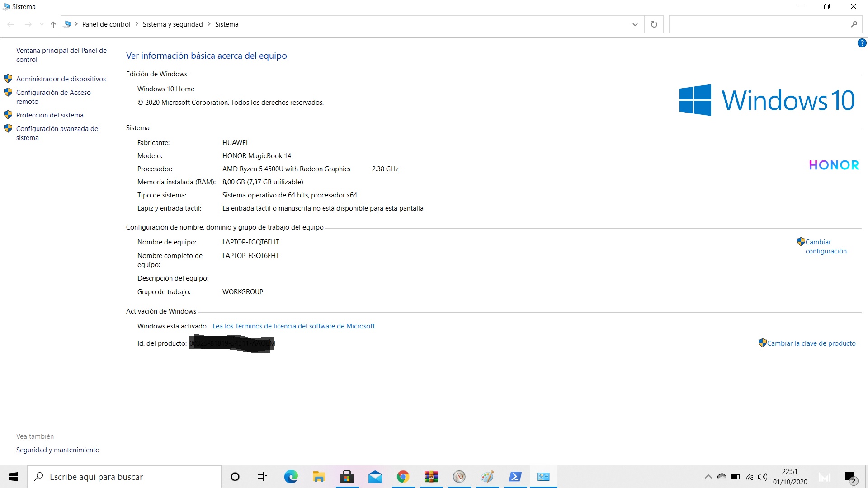The width and height of the screenshot is (868, 488).
Task: Open Protección del sistema link
Action: point(50,115)
